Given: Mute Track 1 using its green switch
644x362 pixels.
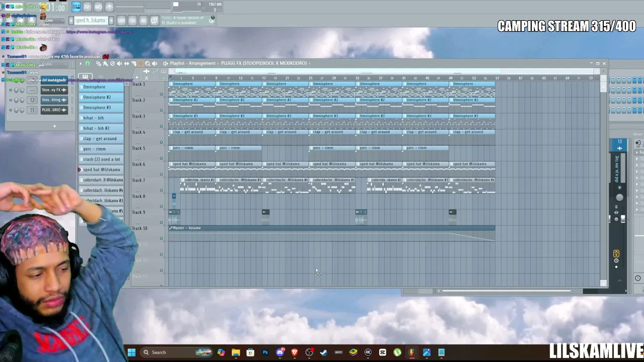Looking at the screenshot, I should 162,94.
